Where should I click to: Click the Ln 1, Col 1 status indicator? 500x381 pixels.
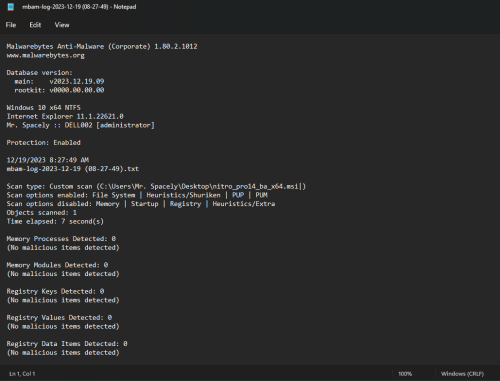pos(22,374)
